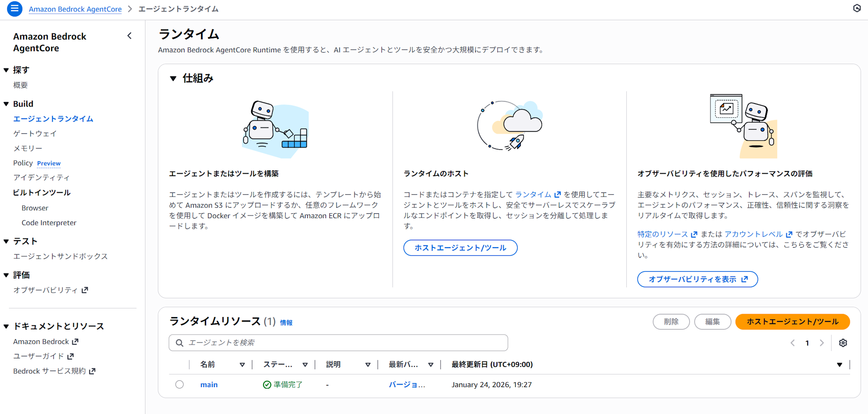Click the recently visited services clock icon
The width and height of the screenshot is (868, 414).
click(x=857, y=8)
